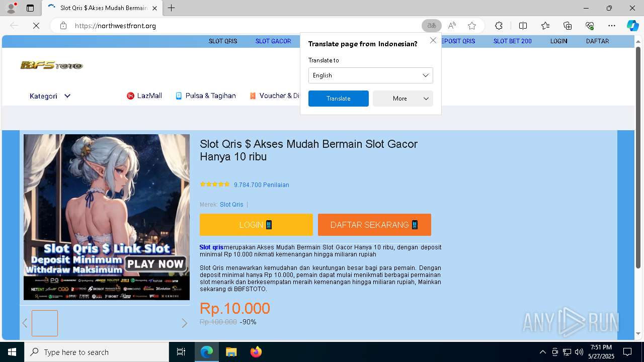Open the Translate to language dropdown
The height and width of the screenshot is (362, 644).
click(x=371, y=75)
